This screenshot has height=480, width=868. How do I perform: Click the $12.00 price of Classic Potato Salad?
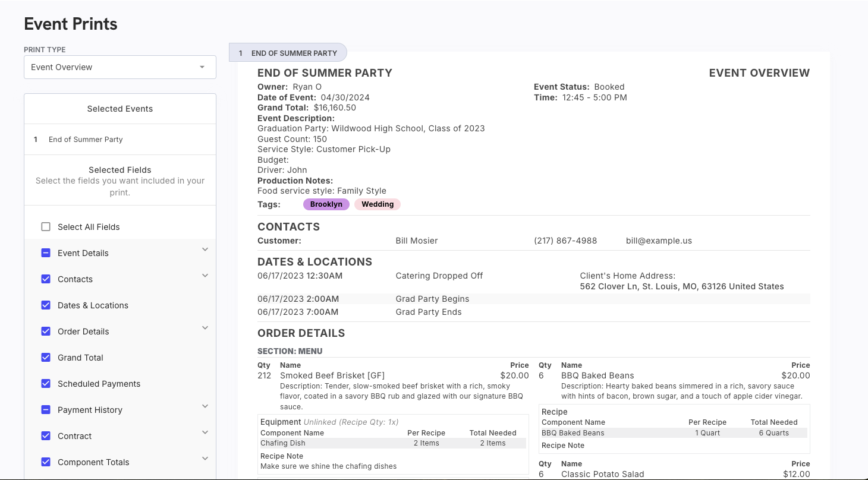tap(795, 474)
